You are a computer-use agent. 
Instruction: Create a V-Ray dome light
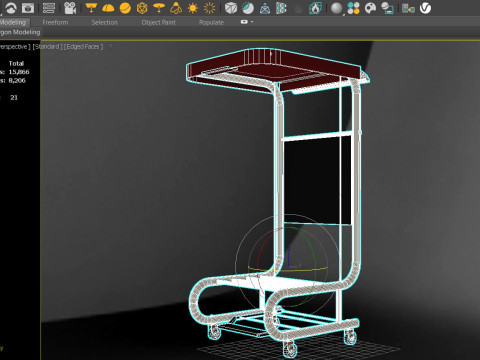pos(108,8)
